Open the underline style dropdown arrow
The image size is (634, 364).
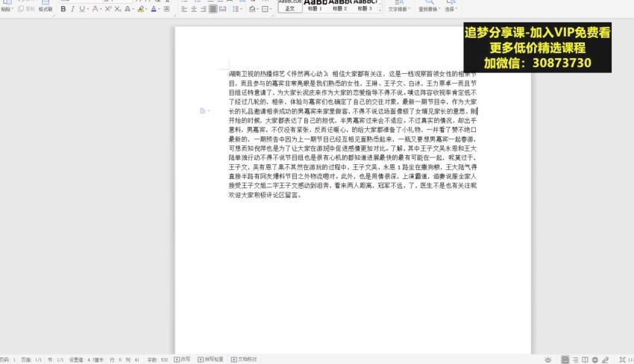click(x=88, y=9)
